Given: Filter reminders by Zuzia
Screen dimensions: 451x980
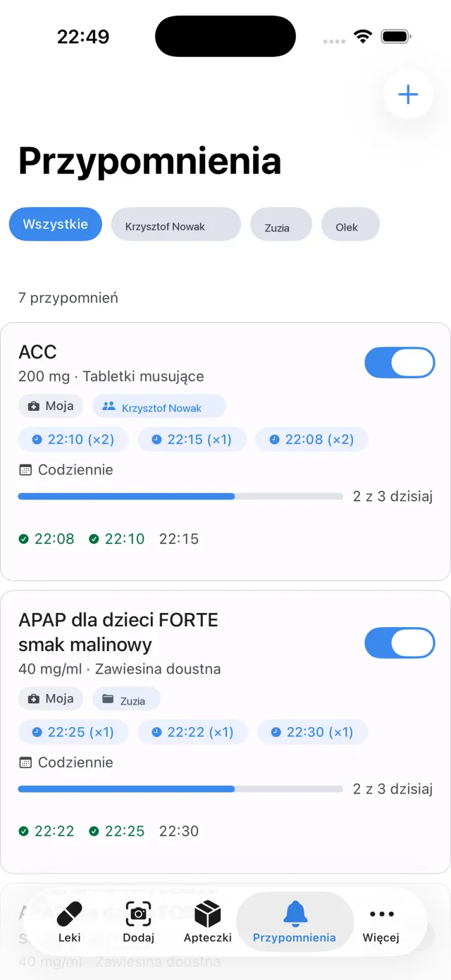Looking at the screenshot, I should [x=281, y=225].
